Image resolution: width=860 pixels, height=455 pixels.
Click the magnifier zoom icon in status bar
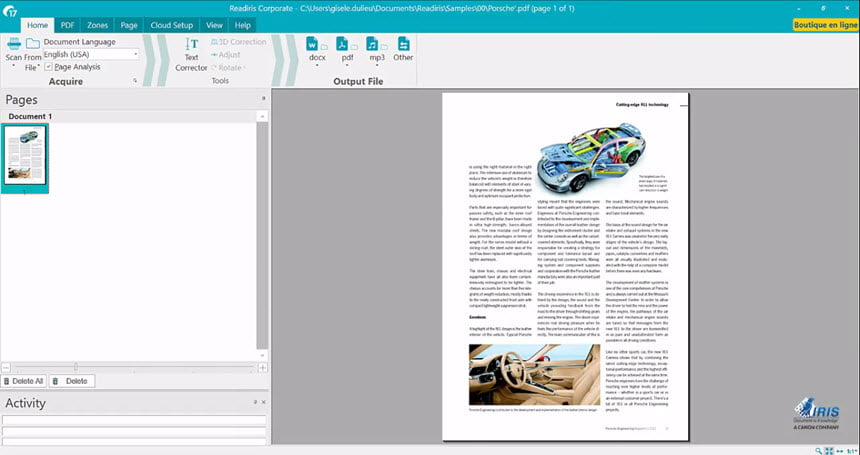coord(818,451)
